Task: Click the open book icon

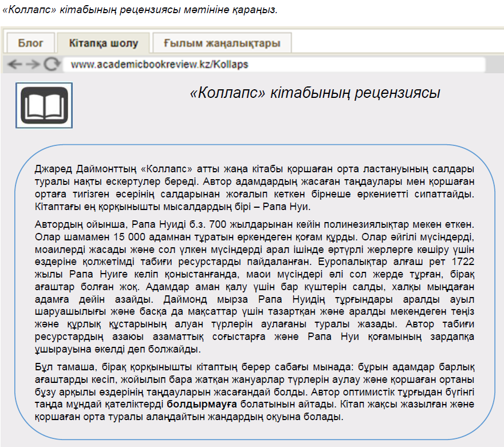Action: tap(44, 105)
